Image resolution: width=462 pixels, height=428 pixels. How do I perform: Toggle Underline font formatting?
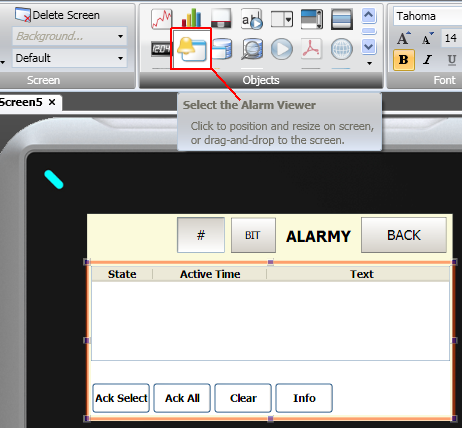tap(452, 60)
